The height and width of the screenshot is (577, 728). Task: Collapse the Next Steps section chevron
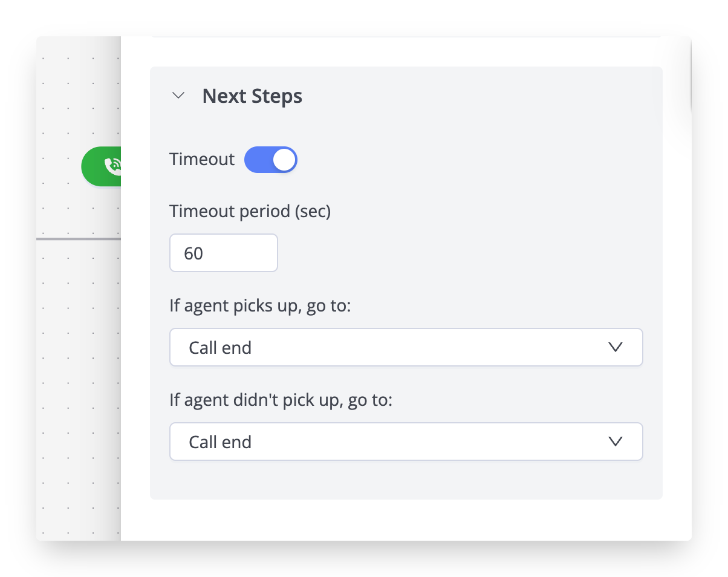pos(178,96)
